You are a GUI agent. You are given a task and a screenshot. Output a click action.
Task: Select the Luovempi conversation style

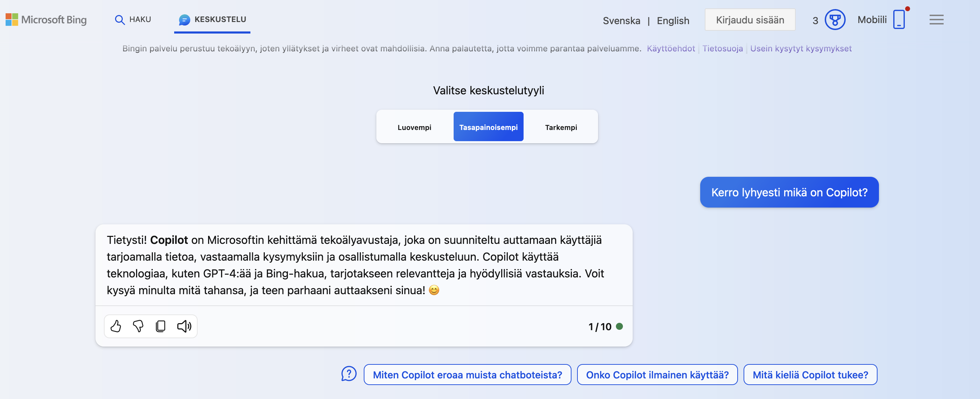[x=414, y=127]
